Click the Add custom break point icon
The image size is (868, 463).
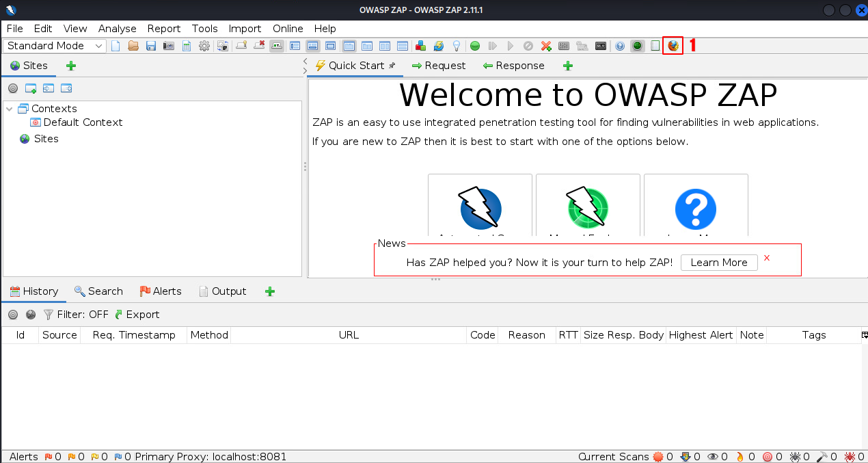point(546,46)
